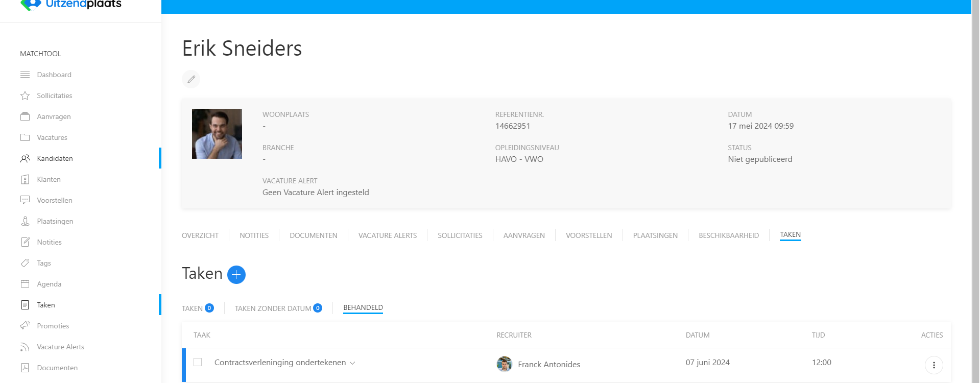Open the Beschikbaarheid tab

pyautogui.click(x=728, y=235)
